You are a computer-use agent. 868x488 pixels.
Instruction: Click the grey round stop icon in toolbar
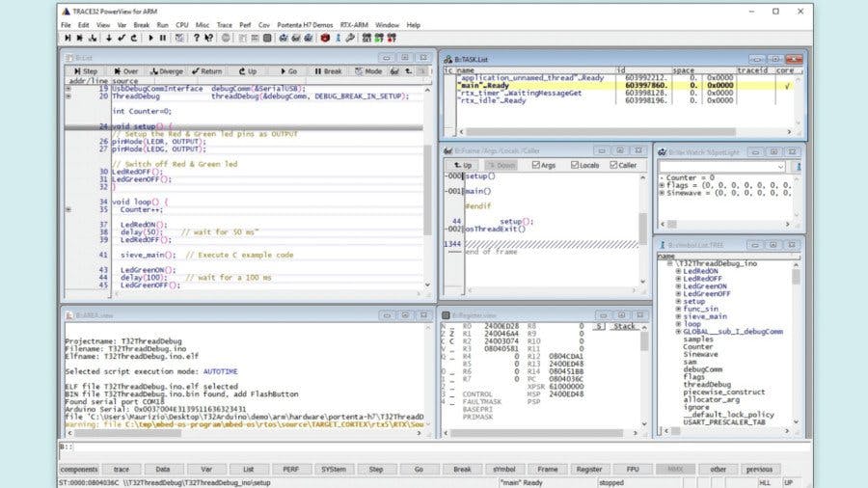point(226,39)
